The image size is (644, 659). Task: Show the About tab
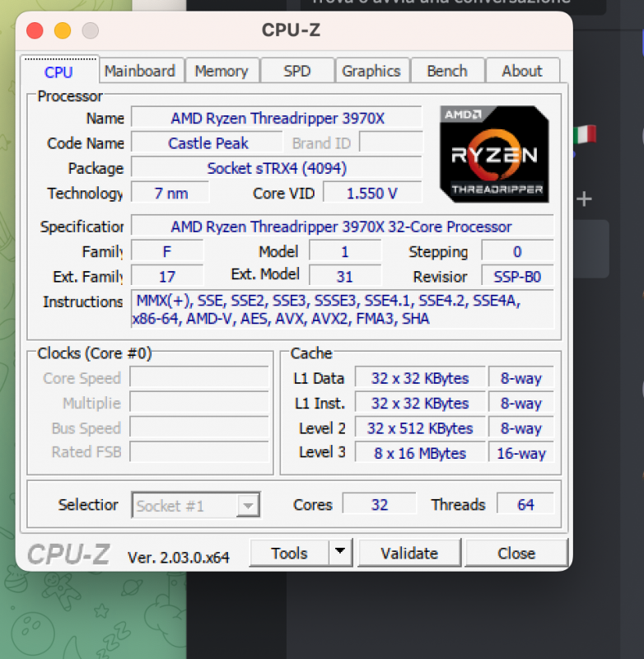click(x=522, y=71)
